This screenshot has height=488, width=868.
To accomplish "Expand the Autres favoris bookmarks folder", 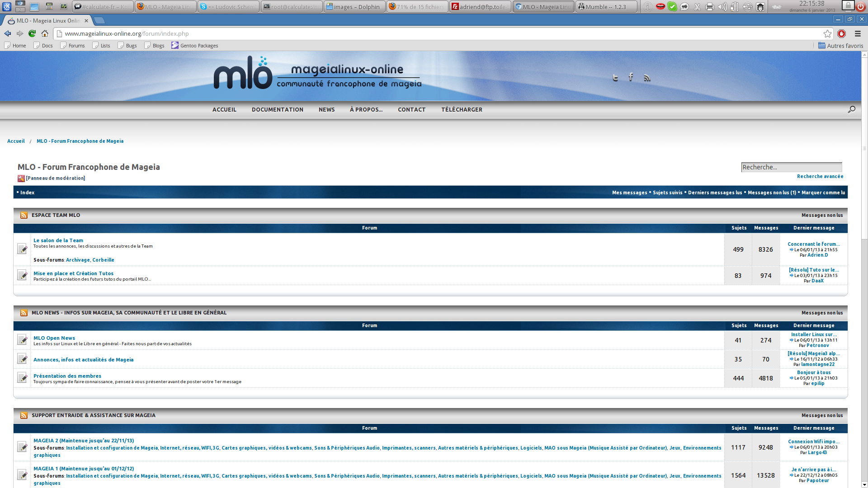I will click(841, 46).
